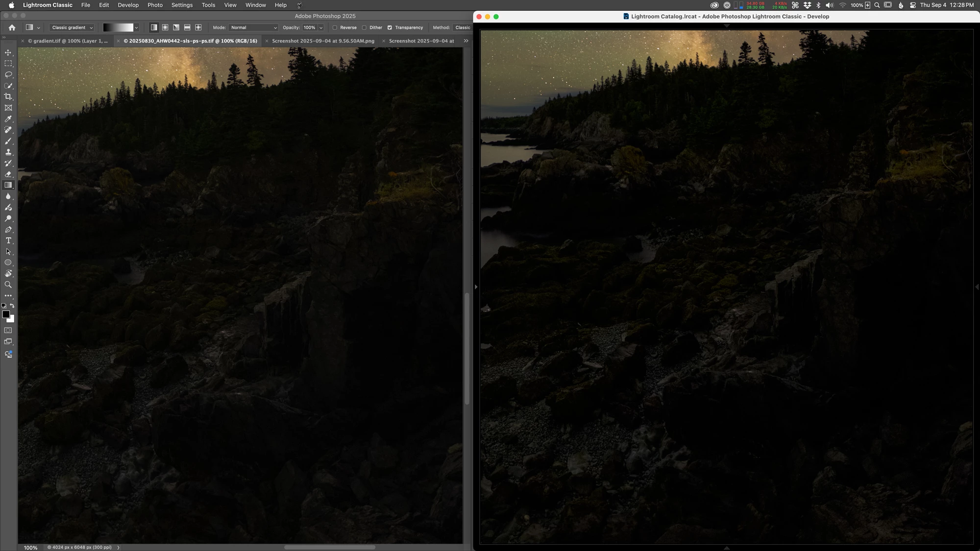Viewport: 980px width, 551px height.
Task: Select the Horizontal Type tool
Action: (x=8, y=240)
